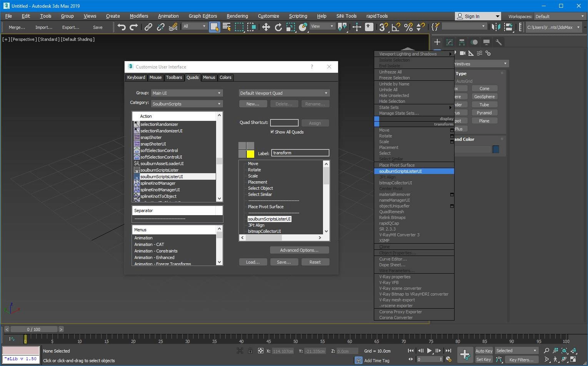Switch to the Keyboard tab
This screenshot has height=366, width=588.
coord(136,77)
